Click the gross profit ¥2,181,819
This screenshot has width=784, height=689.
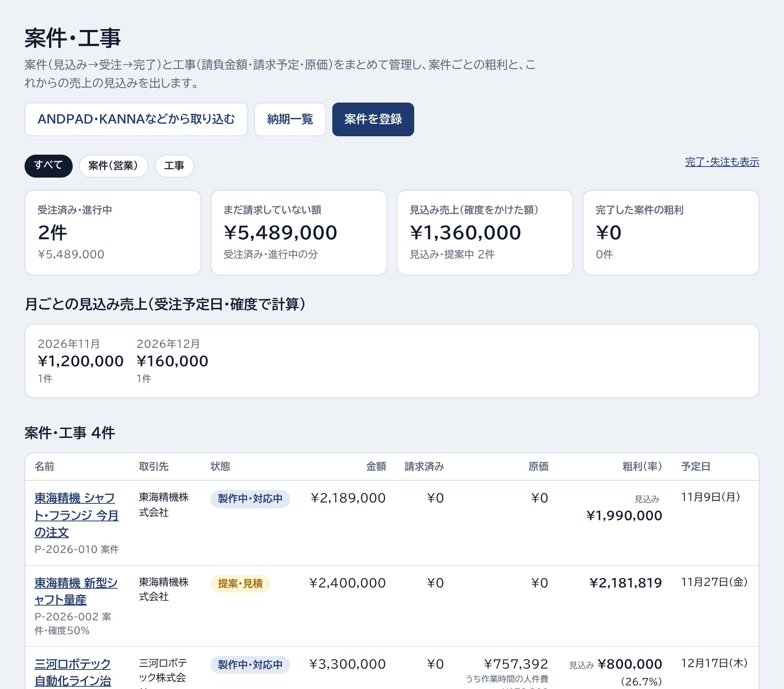626,583
